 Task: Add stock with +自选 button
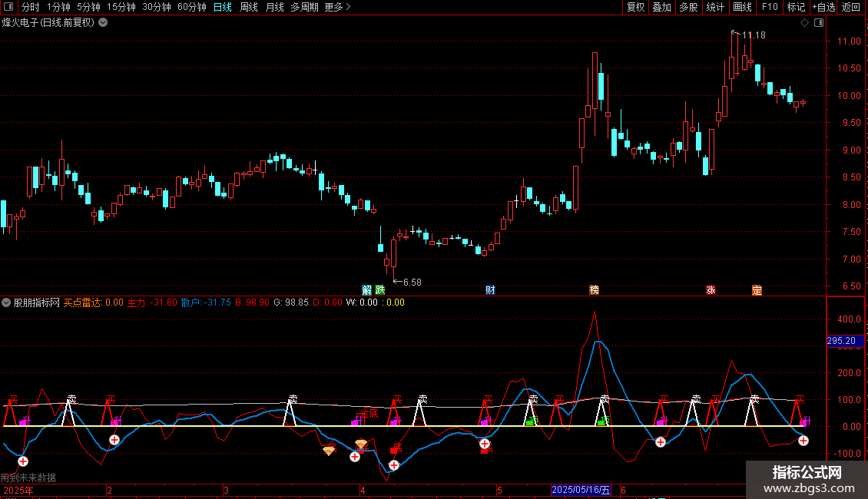(823, 7)
